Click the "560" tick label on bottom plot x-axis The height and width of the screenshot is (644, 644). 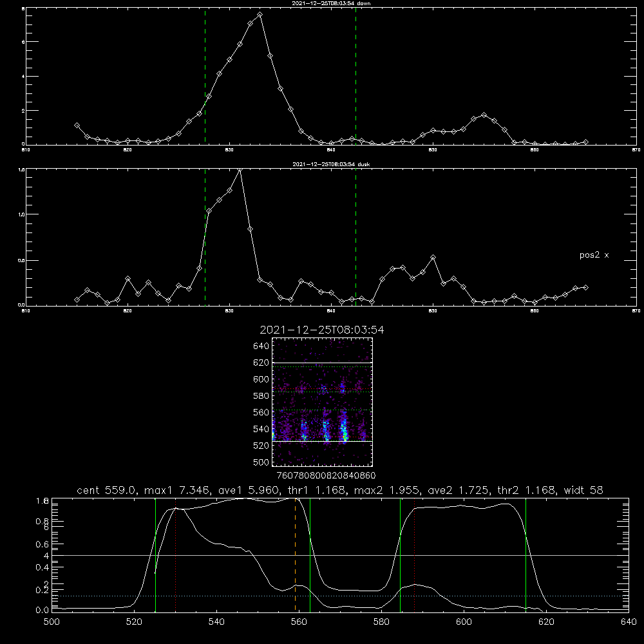tap(299, 622)
